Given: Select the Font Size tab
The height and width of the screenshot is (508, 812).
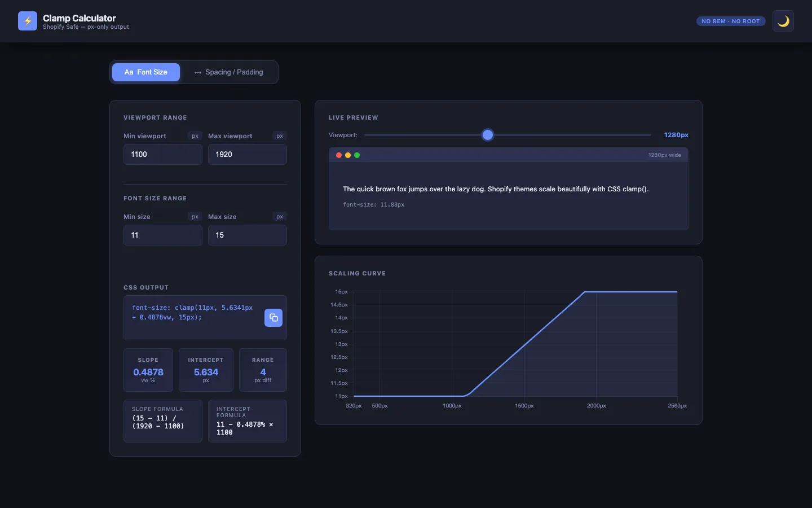Looking at the screenshot, I should coord(146,72).
